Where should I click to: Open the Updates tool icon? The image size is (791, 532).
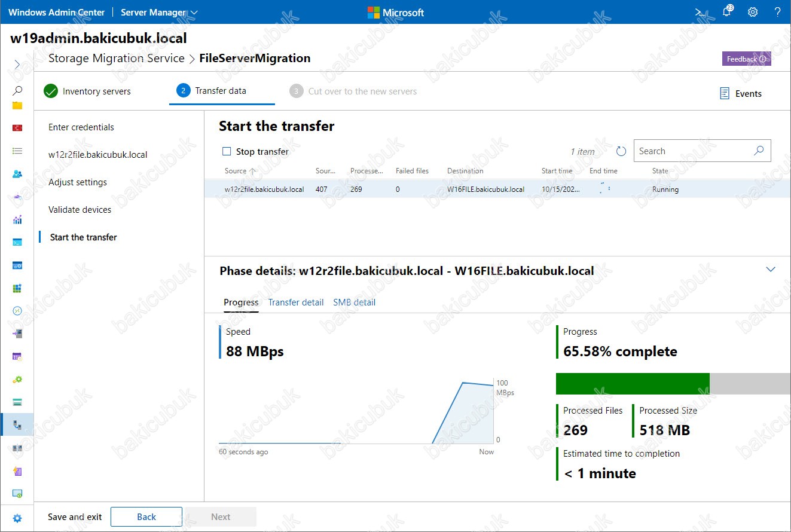pos(17,494)
